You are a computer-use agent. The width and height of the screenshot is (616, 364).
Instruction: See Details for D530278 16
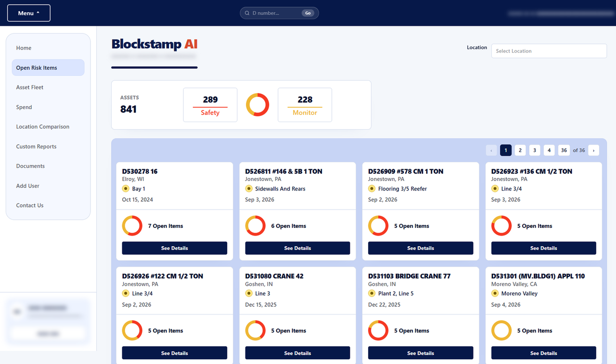[175, 248]
